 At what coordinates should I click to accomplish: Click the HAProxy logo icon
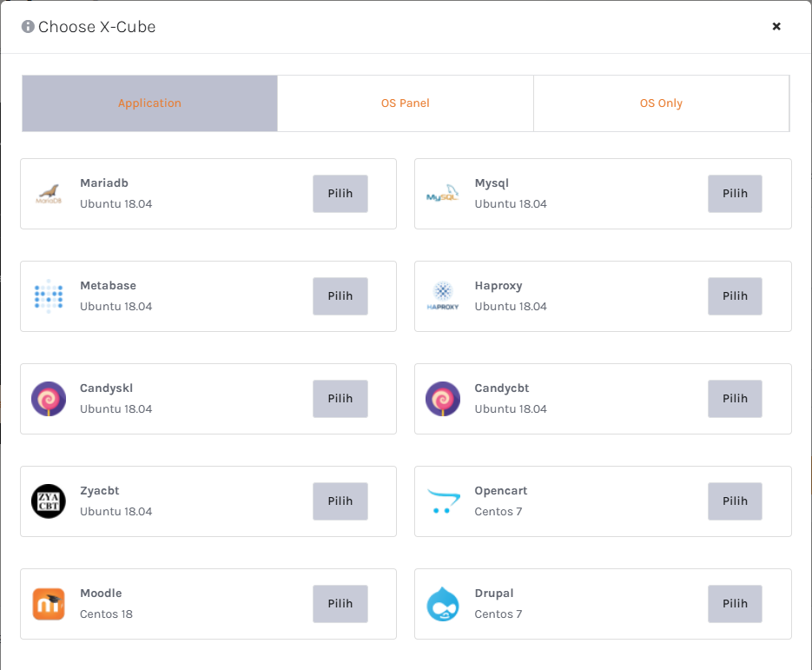443,295
